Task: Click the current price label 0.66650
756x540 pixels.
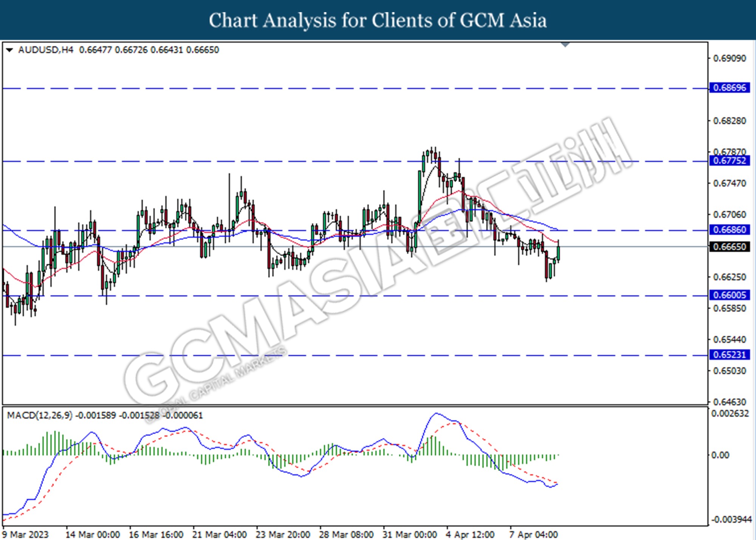Action: coord(730,247)
